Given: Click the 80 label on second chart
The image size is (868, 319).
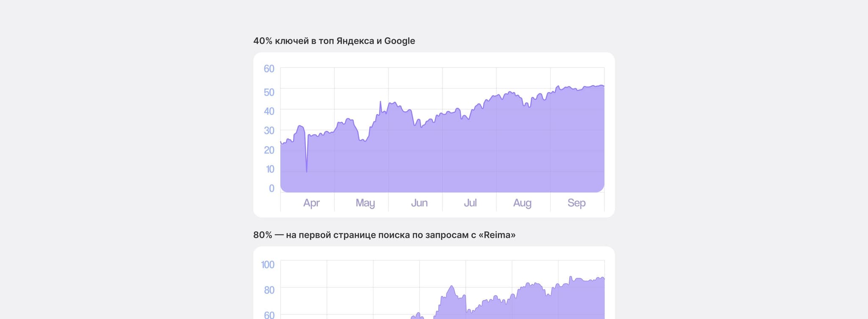Looking at the screenshot, I should tap(269, 290).
